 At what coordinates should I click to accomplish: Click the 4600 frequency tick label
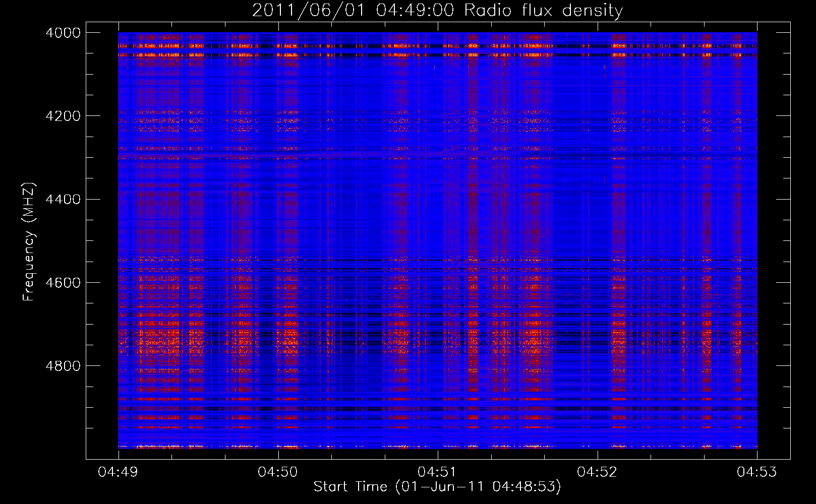(x=63, y=283)
